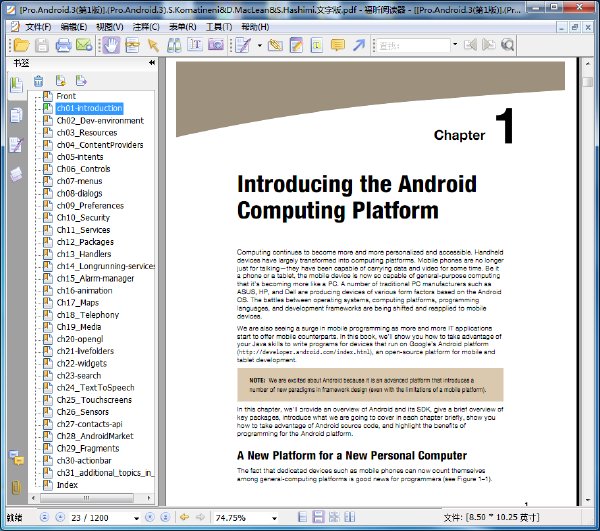Open the ch04_ContentProviders bookmark
600x531 pixels.
tap(100, 145)
